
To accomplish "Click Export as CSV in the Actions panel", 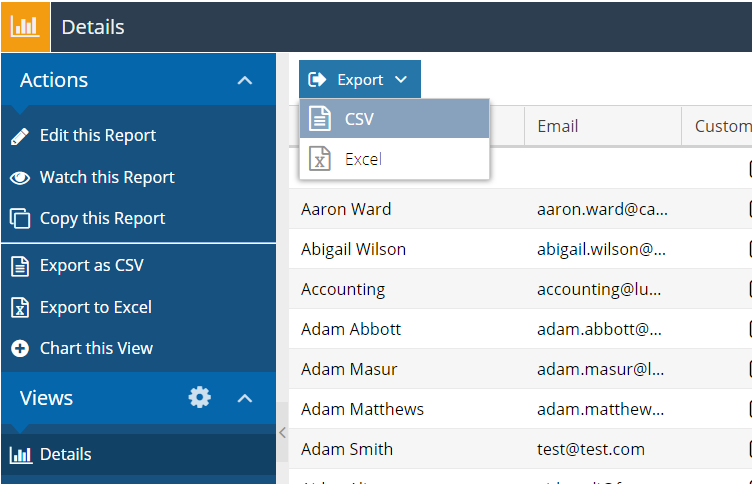I will [92, 266].
